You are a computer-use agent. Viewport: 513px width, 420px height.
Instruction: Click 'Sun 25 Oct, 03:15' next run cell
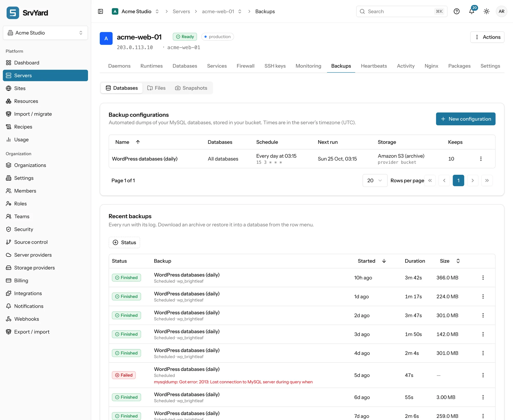pos(337,159)
